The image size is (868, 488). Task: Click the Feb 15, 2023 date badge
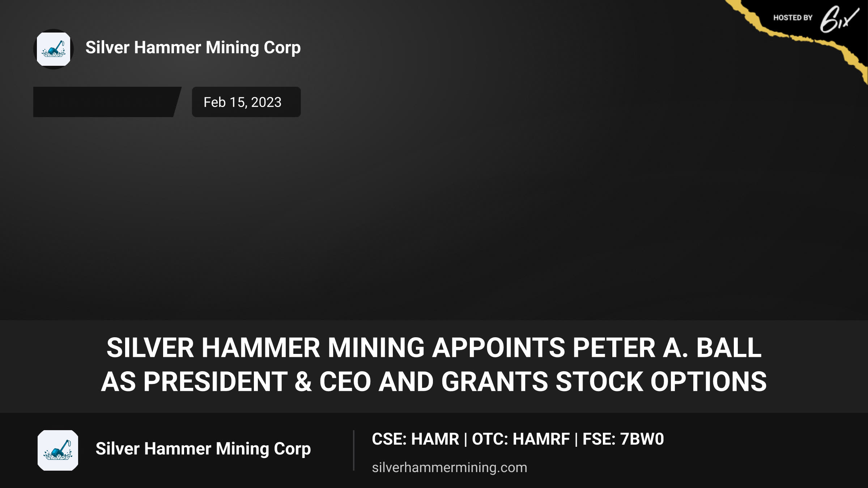246,102
